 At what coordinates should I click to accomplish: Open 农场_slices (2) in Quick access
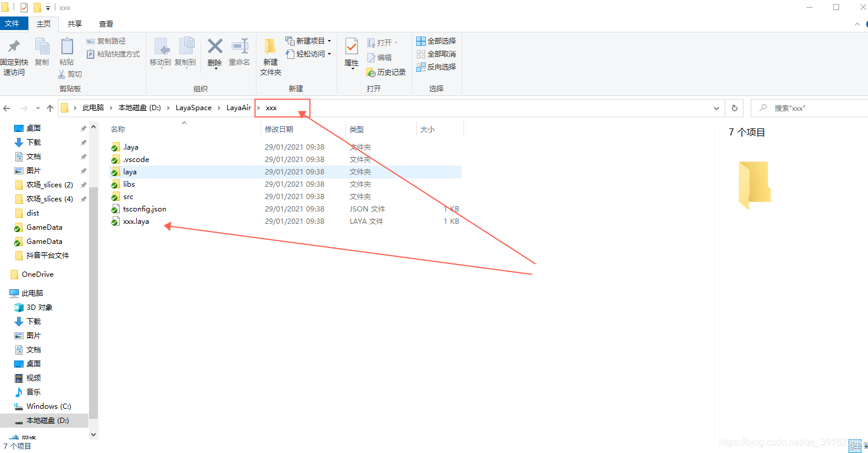click(x=50, y=184)
